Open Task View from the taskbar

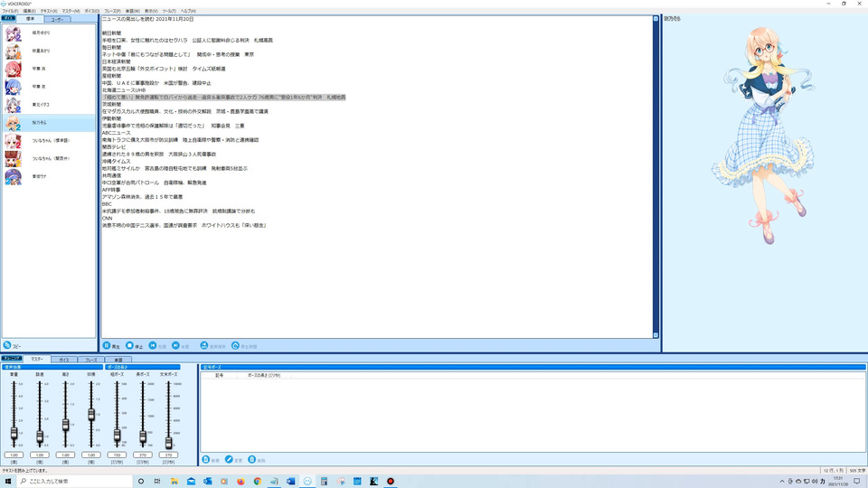coord(157,482)
